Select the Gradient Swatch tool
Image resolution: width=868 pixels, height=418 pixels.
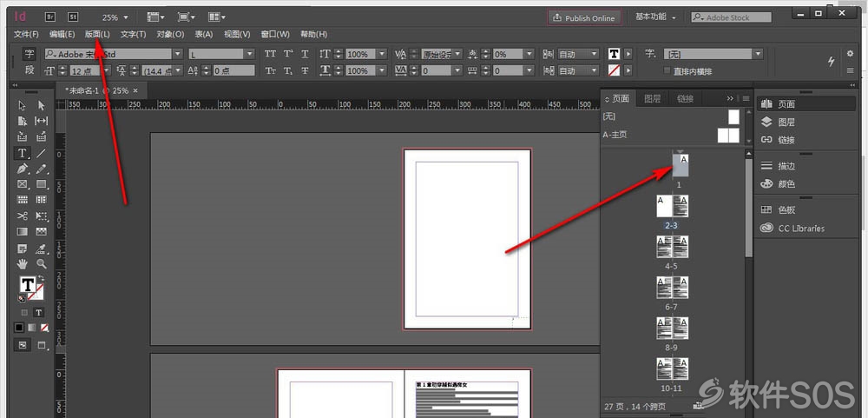coord(23,231)
